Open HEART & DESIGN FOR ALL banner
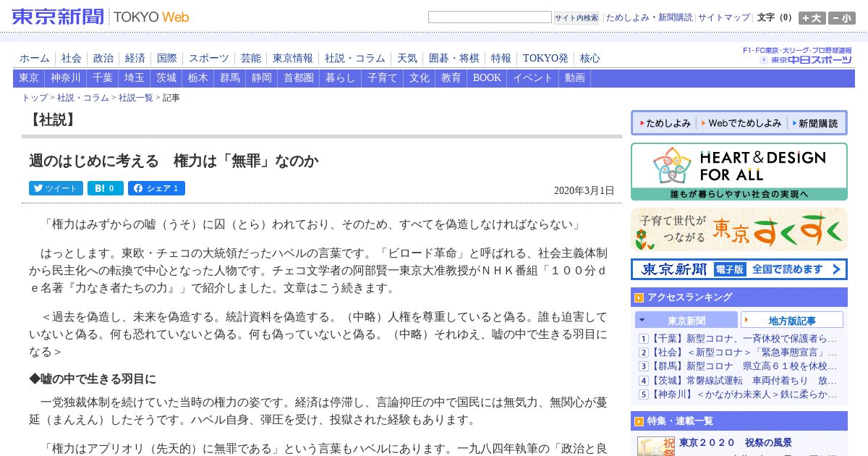 tap(739, 172)
